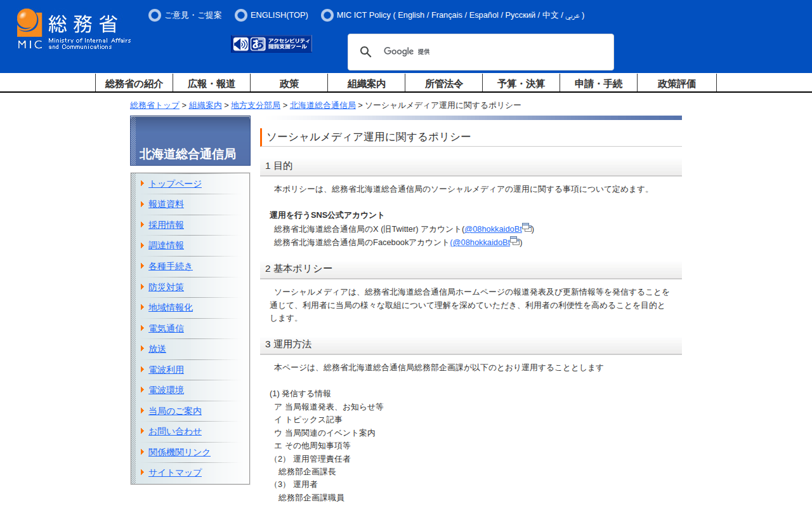Click the round bullet before MIC ICT Policy
The image size is (812, 508).
tap(327, 15)
